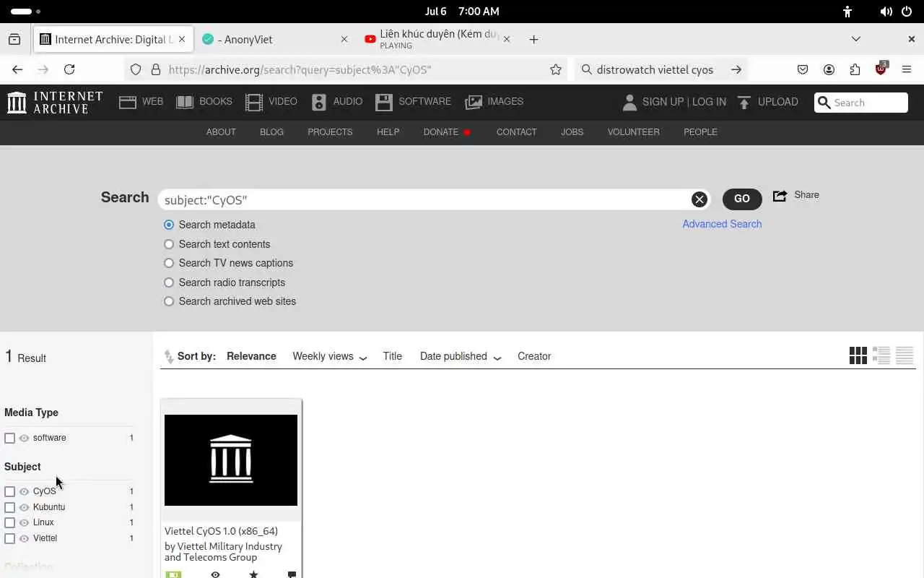
Task: Check the software media type filter
Action: point(9,438)
